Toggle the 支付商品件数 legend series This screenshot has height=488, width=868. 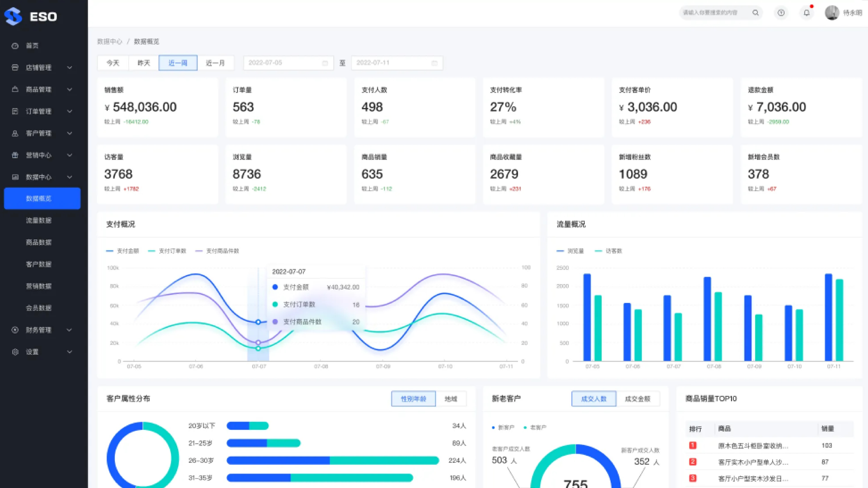217,251
